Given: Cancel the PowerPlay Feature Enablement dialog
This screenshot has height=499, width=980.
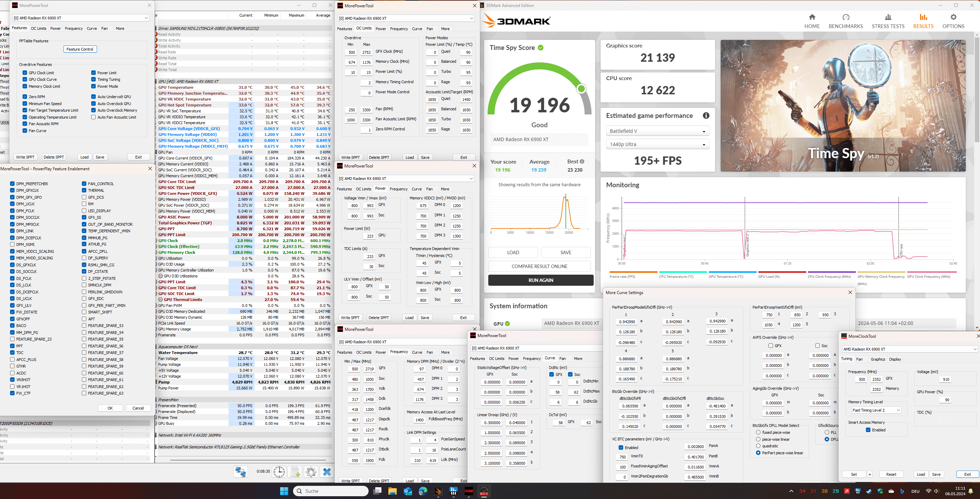Looking at the screenshot, I should (138, 408).
